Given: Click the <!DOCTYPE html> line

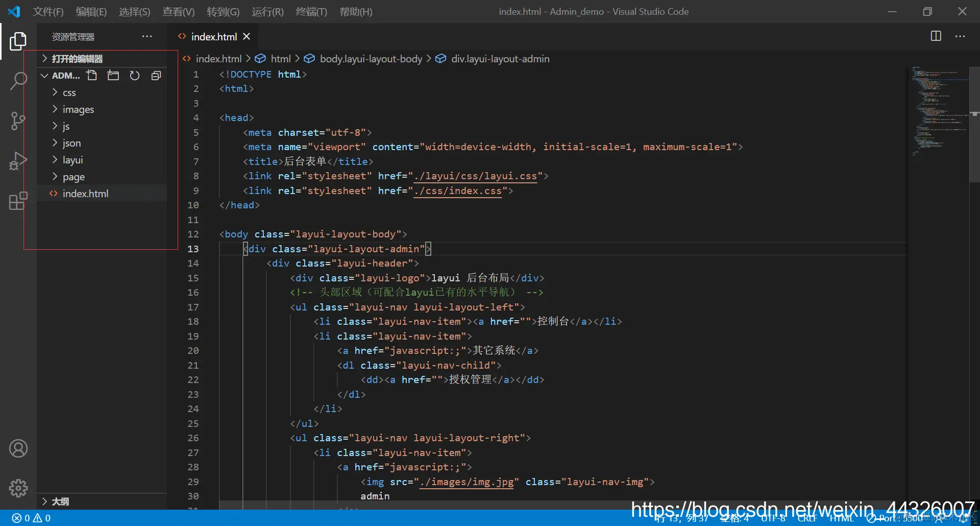Looking at the screenshot, I should click(263, 75).
